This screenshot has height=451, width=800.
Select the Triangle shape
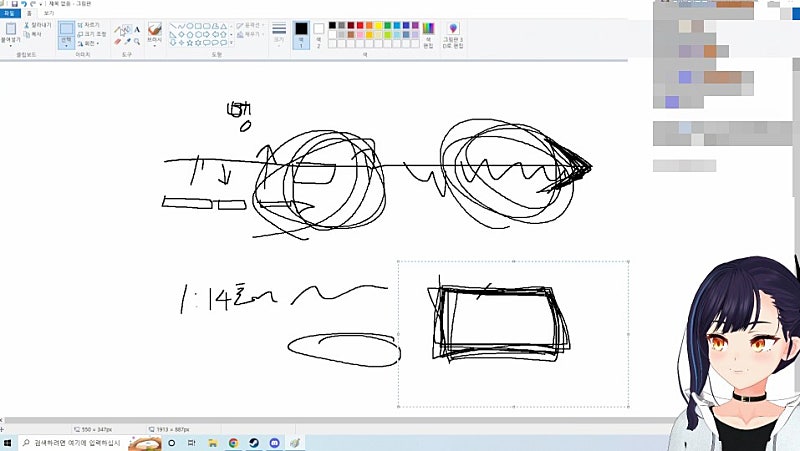224,26
